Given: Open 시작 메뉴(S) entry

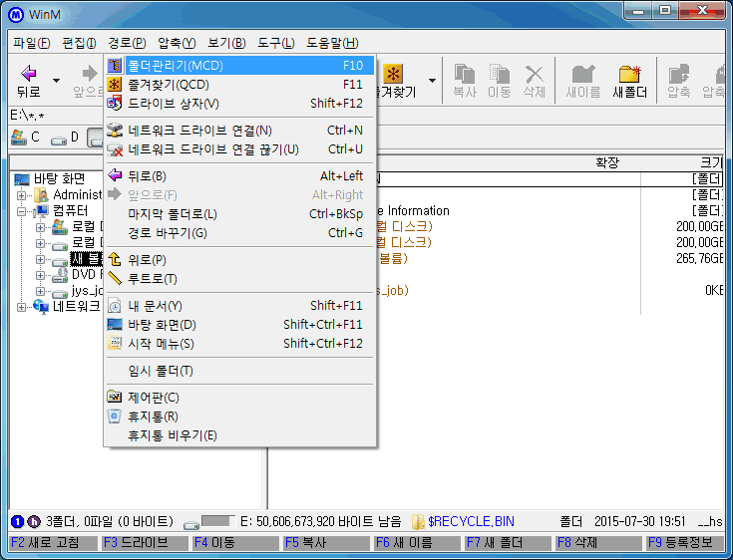Looking at the screenshot, I should click(x=239, y=344).
